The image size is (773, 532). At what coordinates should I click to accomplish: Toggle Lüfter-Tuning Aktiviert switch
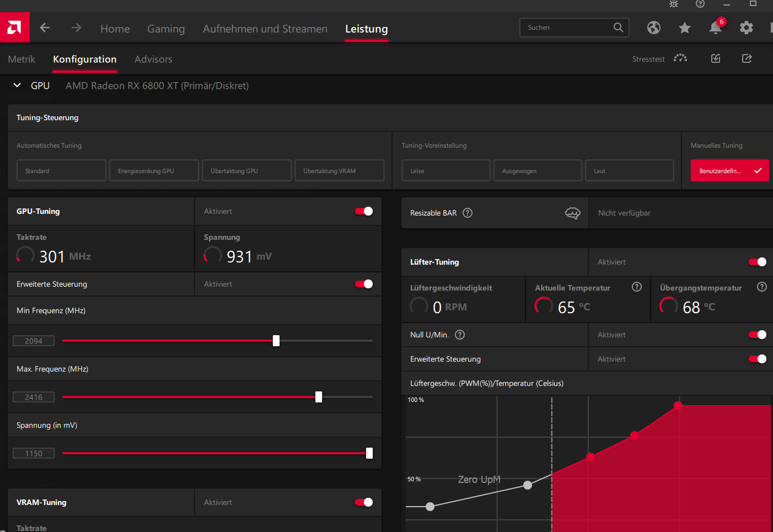tap(758, 262)
